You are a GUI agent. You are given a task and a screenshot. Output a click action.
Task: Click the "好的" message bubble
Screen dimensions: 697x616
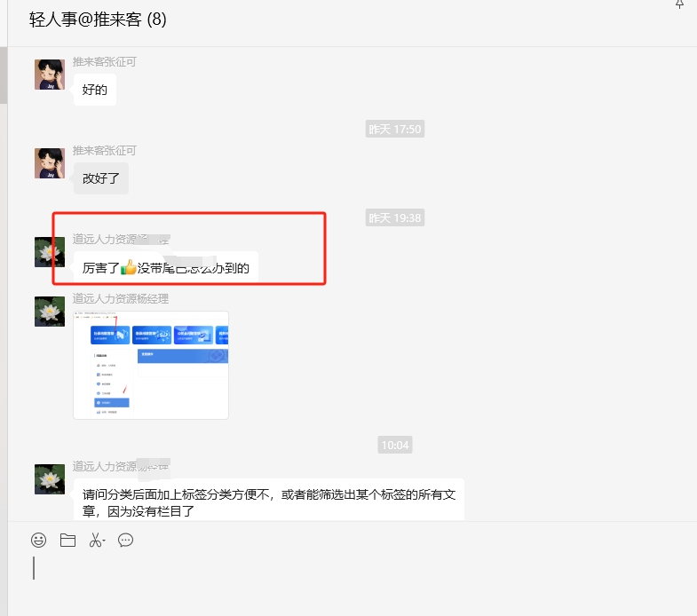coord(94,90)
